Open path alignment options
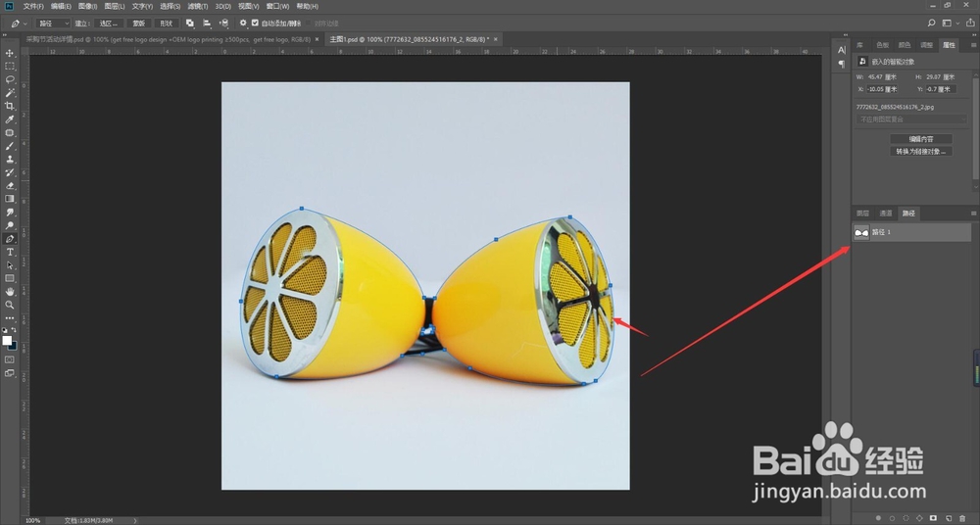980x525 pixels. point(207,24)
